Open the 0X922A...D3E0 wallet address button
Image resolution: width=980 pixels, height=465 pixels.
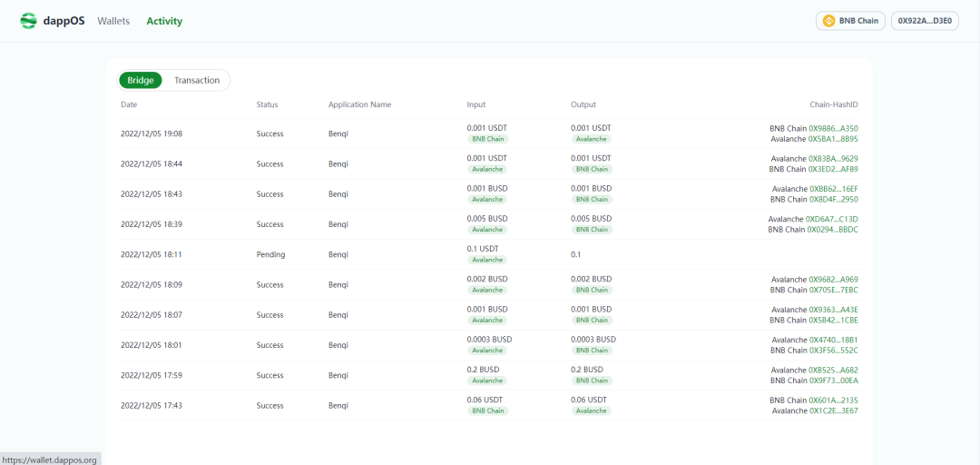(925, 21)
